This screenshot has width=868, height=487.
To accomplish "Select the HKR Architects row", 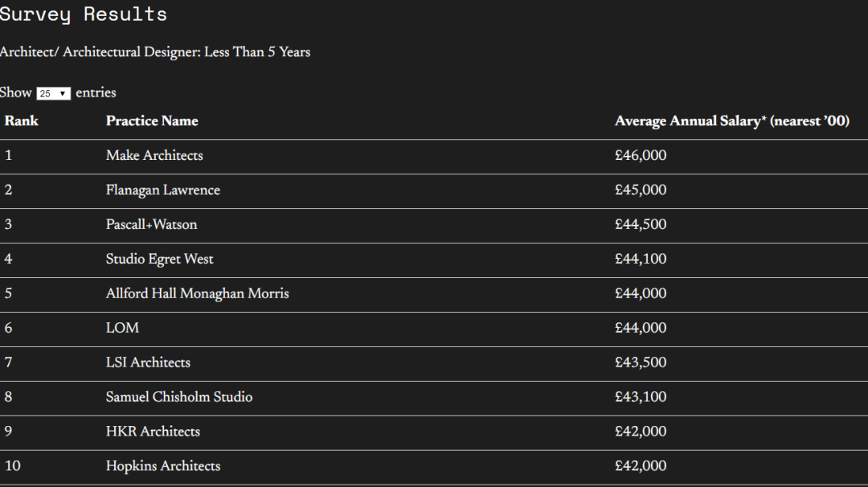I will click(x=153, y=432).
